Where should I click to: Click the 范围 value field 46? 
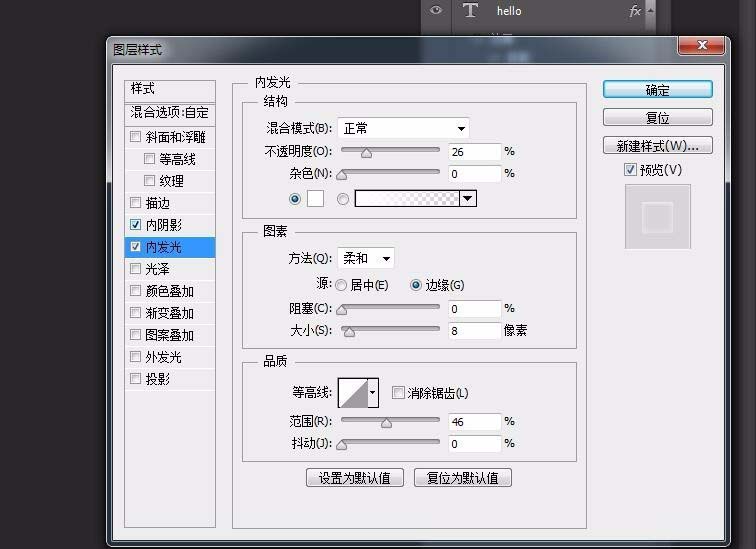tap(474, 422)
